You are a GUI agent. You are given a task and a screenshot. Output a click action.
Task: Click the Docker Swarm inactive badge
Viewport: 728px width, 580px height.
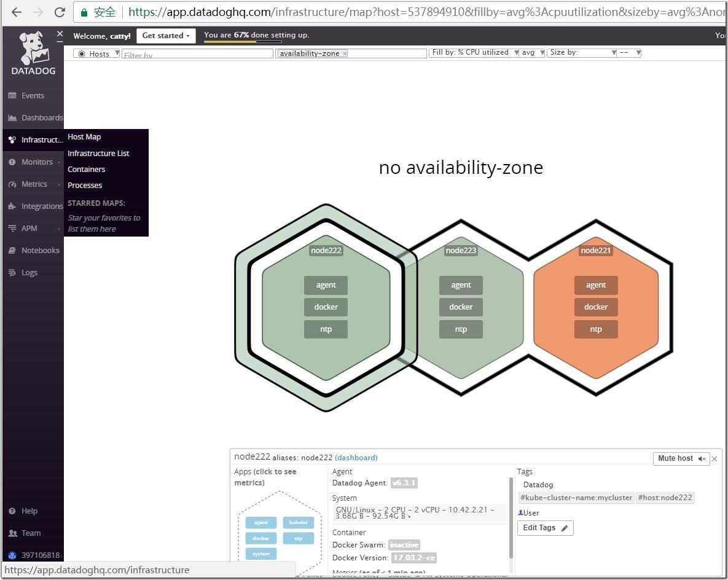click(404, 545)
